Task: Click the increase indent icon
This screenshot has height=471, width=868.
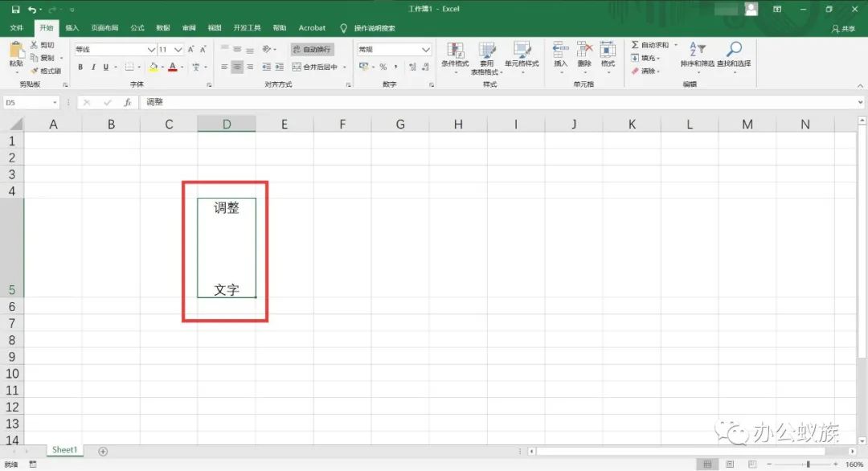Action: 279,67
